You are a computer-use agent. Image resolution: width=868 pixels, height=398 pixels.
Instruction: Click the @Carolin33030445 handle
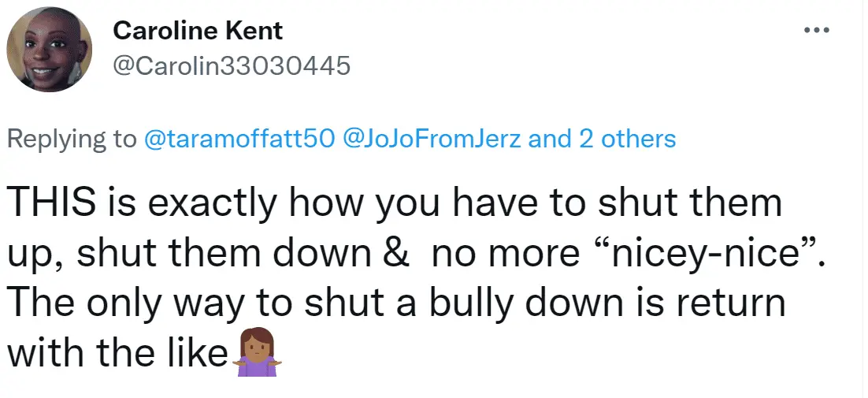[232, 66]
